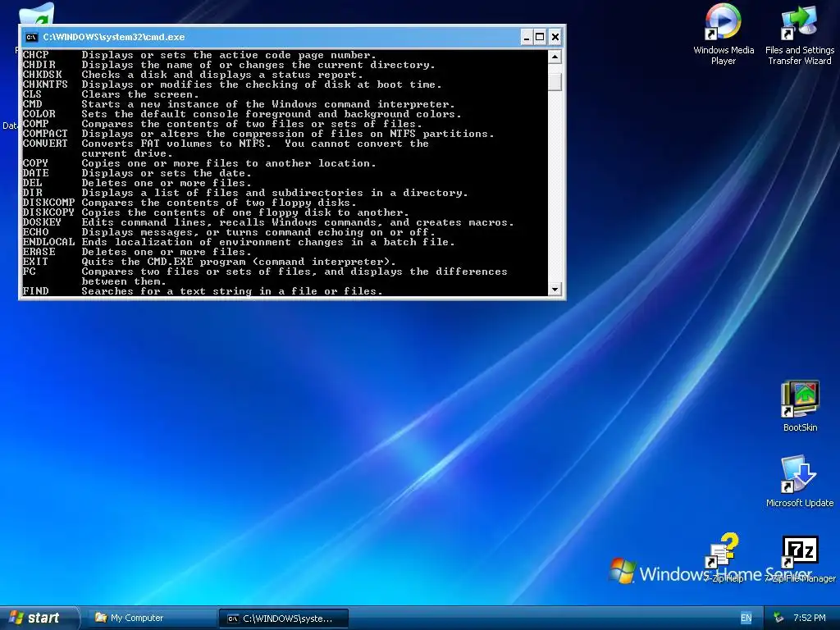Click the cmd.exe window title text
Viewport: 840px width, 630px height.
click(x=114, y=37)
